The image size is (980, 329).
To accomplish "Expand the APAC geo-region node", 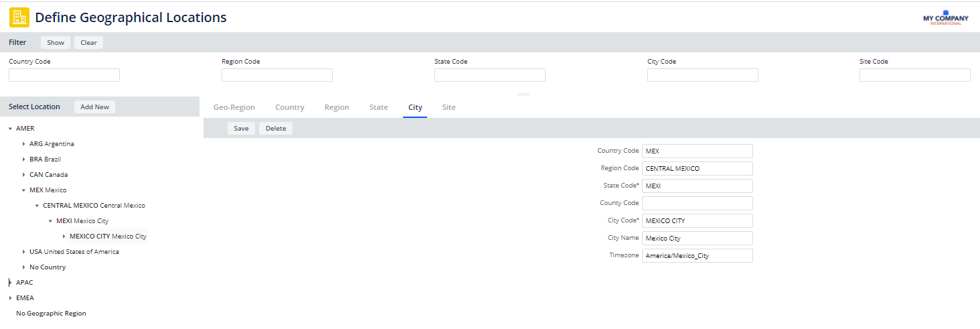I will click(x=10, y=283).
